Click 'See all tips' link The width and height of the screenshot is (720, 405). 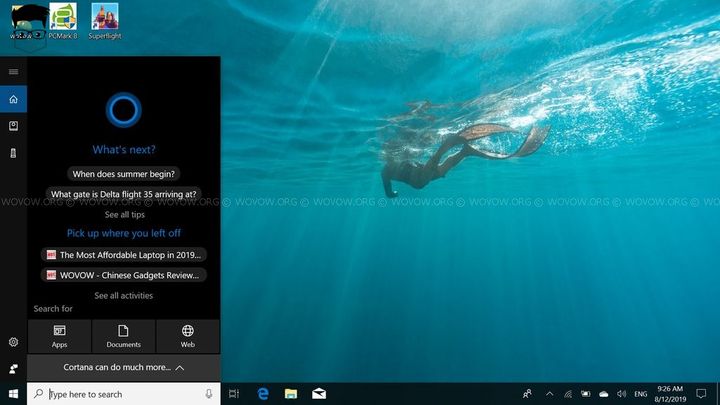point(124,214)
